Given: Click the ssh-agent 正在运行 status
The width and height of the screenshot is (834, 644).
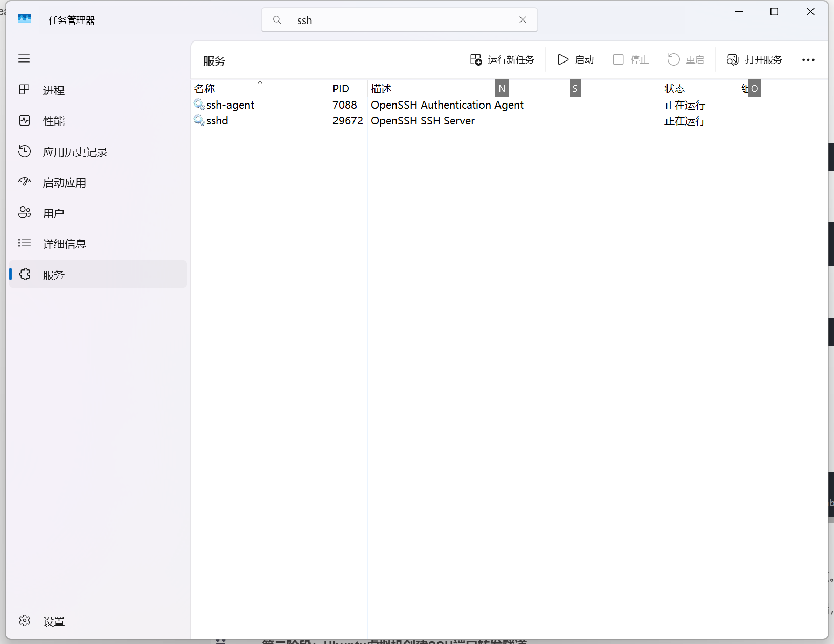Looking at the screenshot, I should click(x=684, y=105).
